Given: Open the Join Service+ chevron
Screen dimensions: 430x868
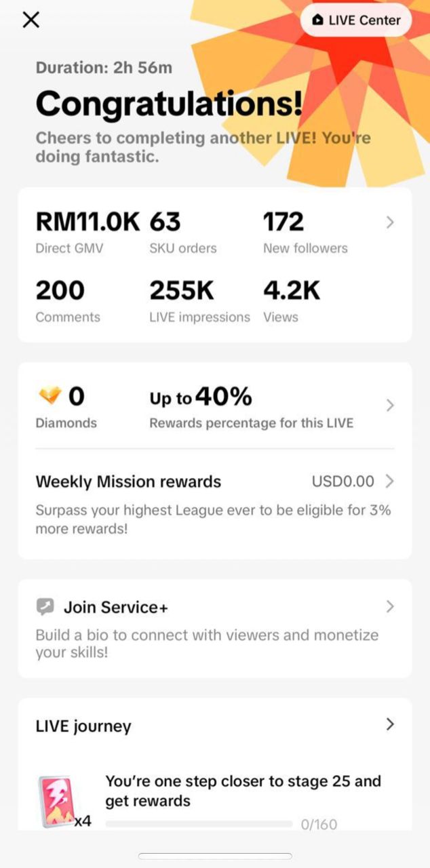Looking at the screenshot, I should tap(390, 607).
